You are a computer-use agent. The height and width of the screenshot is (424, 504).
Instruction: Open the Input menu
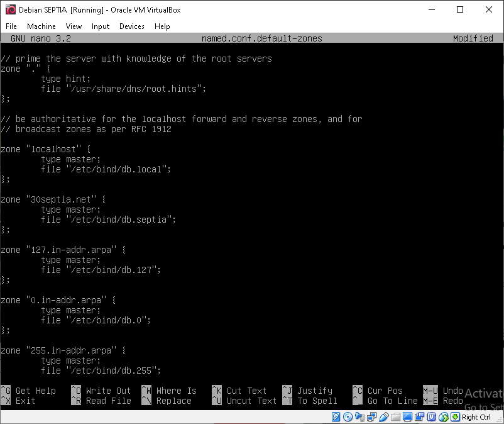pos(101,26)
